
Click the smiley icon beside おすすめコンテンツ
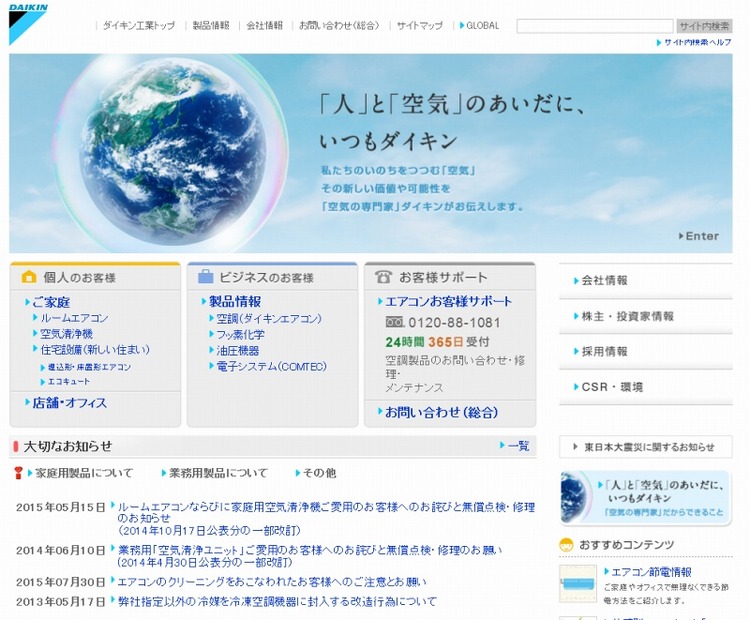566,545
